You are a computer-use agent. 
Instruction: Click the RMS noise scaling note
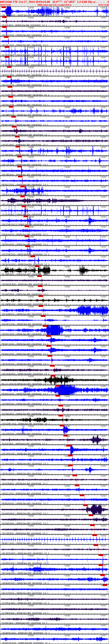point(54,5)
